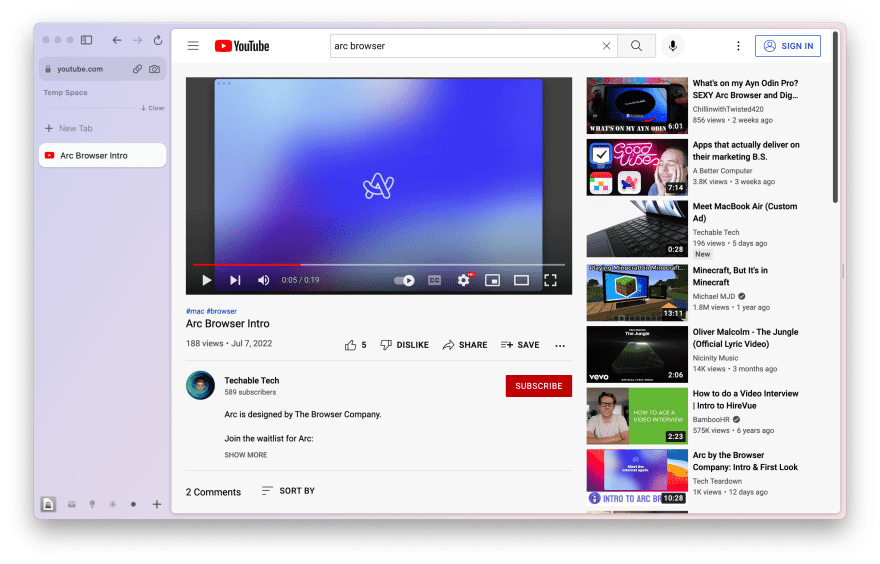Screen dimensions: 880x564
Task: Switch to the dot space icon
Action: tap(134, 505)
